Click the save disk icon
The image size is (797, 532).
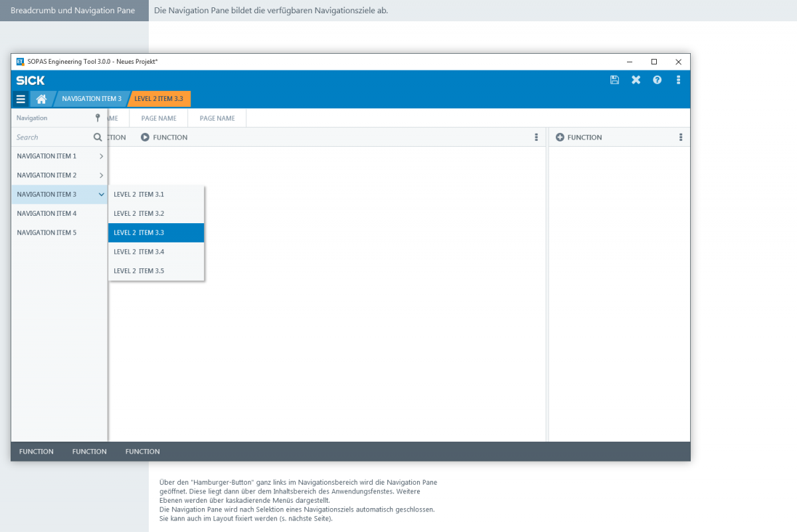614,80
